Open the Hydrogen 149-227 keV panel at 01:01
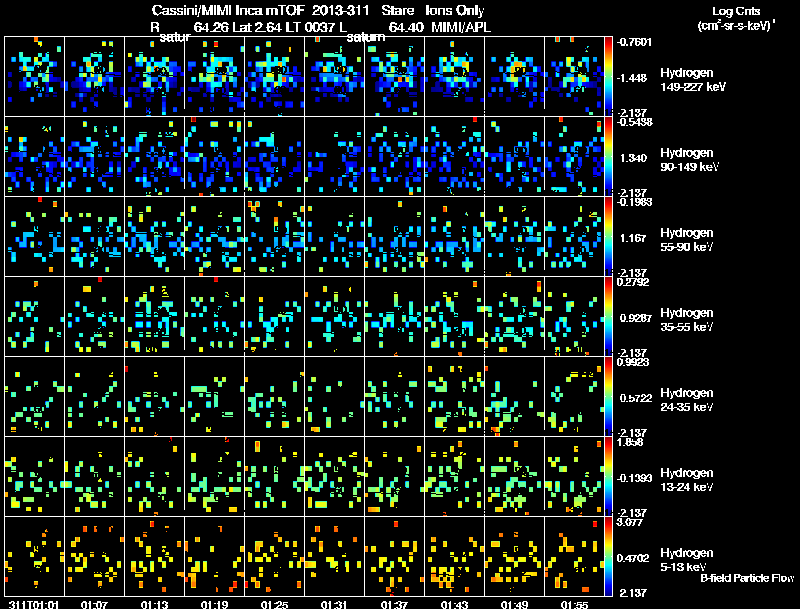This screenshot has width=800, height=609. tap(34, 76)
